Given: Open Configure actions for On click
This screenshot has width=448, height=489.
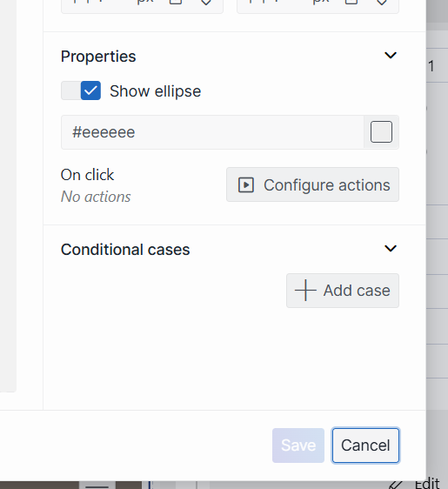Looking at the screenshot, I should (312, 184).
